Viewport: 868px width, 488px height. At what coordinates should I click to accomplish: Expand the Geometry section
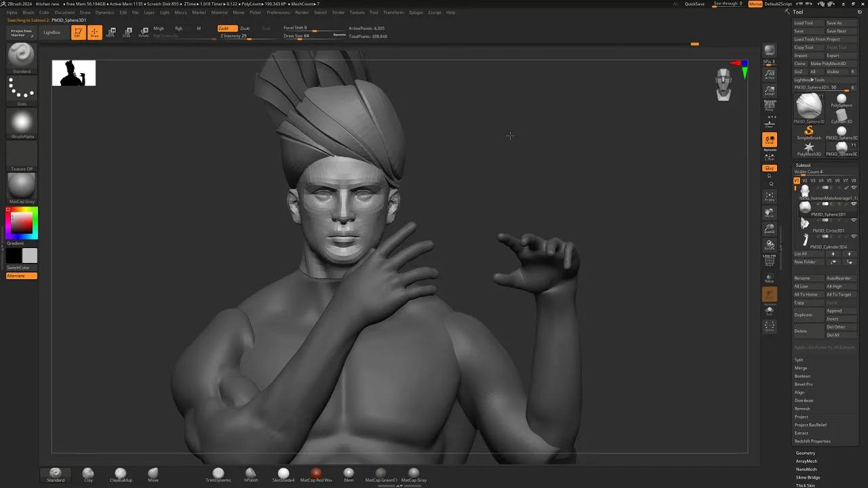click(806, 452)
